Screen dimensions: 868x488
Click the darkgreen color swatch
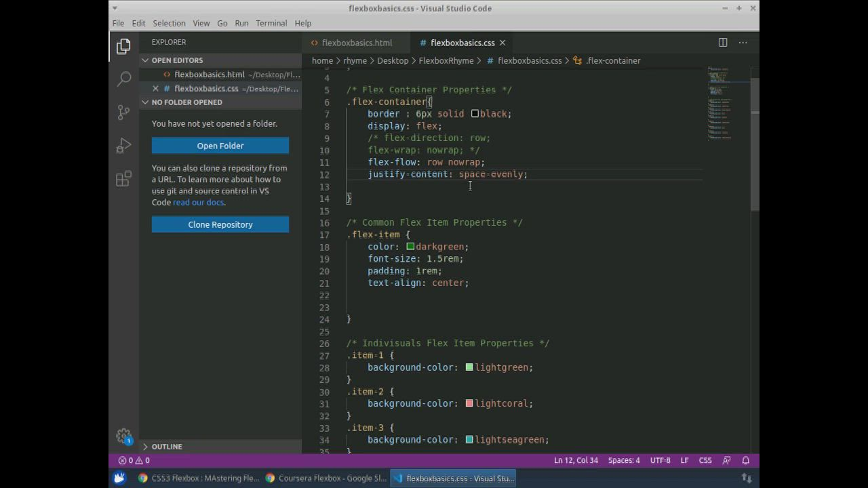pos(410,247)
